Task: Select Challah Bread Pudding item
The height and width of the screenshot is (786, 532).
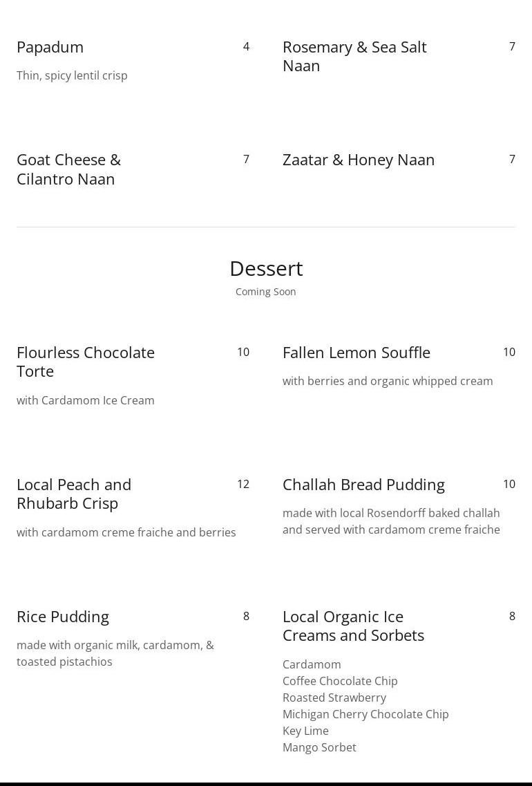Action: pyautogui.click(x=363, y=485)
